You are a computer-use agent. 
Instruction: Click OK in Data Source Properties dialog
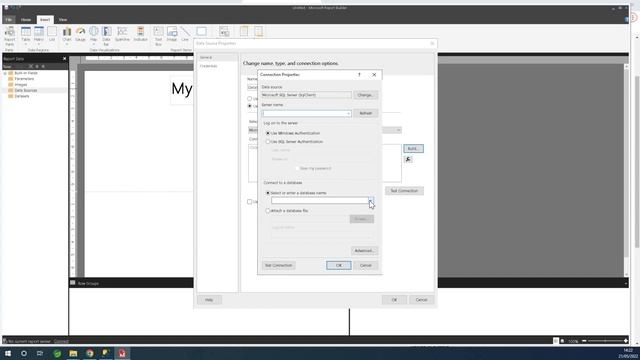pyautogui.click(x=394, y=300)
